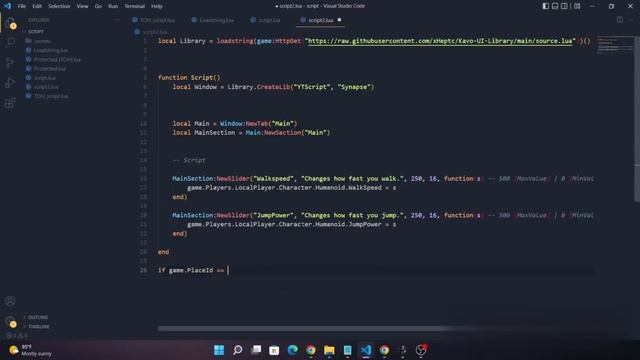Click unsaved dot on script2.lua tab
The width and height of the screenshot is (640, 360).
339,20
